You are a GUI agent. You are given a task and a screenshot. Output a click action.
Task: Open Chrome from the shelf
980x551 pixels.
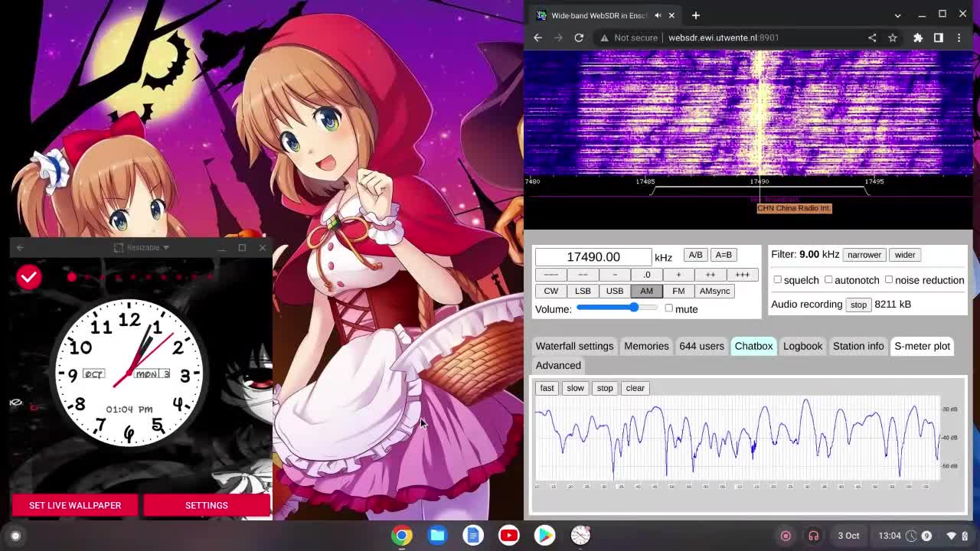(402, 535)
